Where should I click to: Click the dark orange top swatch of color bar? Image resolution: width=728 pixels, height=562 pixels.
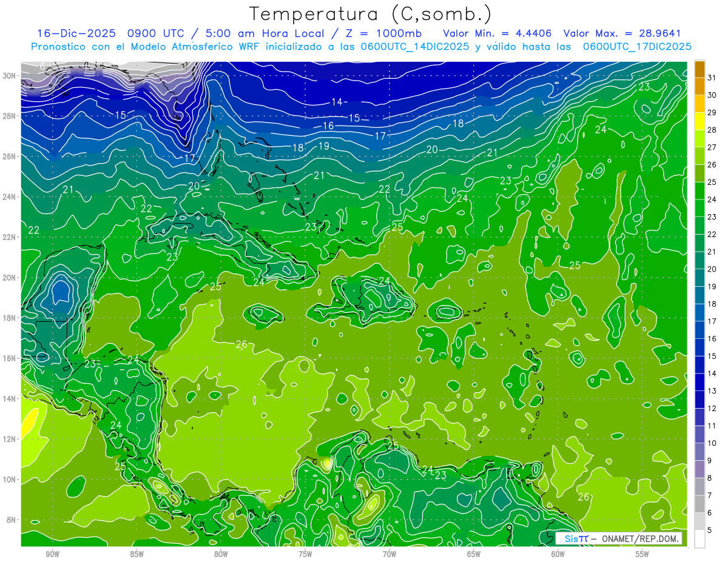699,69
